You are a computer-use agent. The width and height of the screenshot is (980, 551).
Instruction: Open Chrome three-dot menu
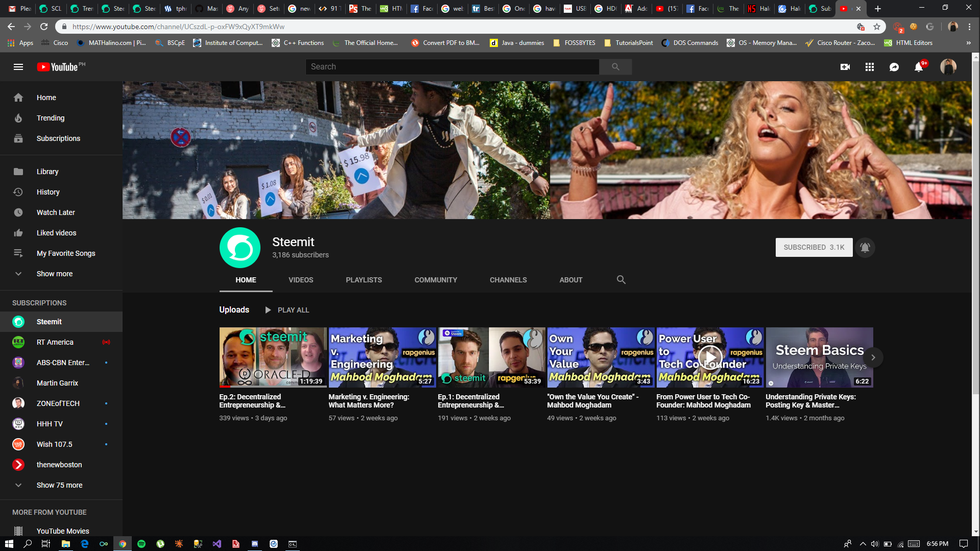point(969,27)
